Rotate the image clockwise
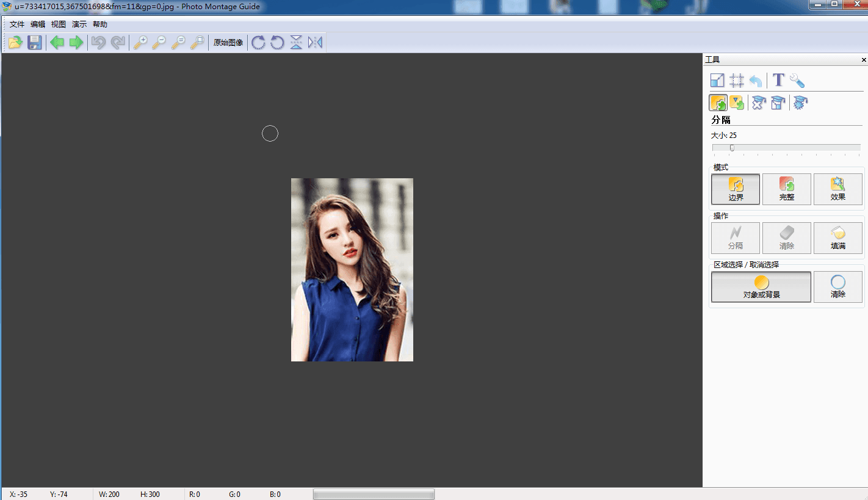Image resolution: width=868 pixels, height=500 pixels. click(258, 43)
